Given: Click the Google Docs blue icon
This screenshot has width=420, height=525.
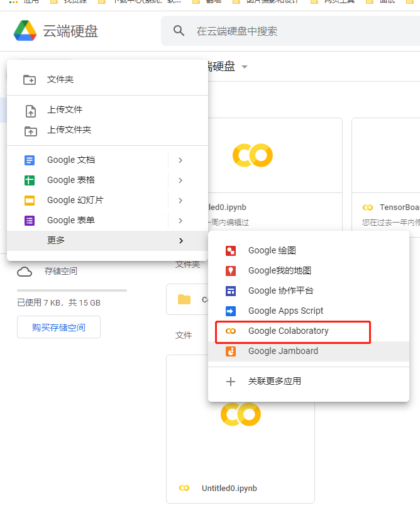Looking at the screenshot, I should coord(30,160).
